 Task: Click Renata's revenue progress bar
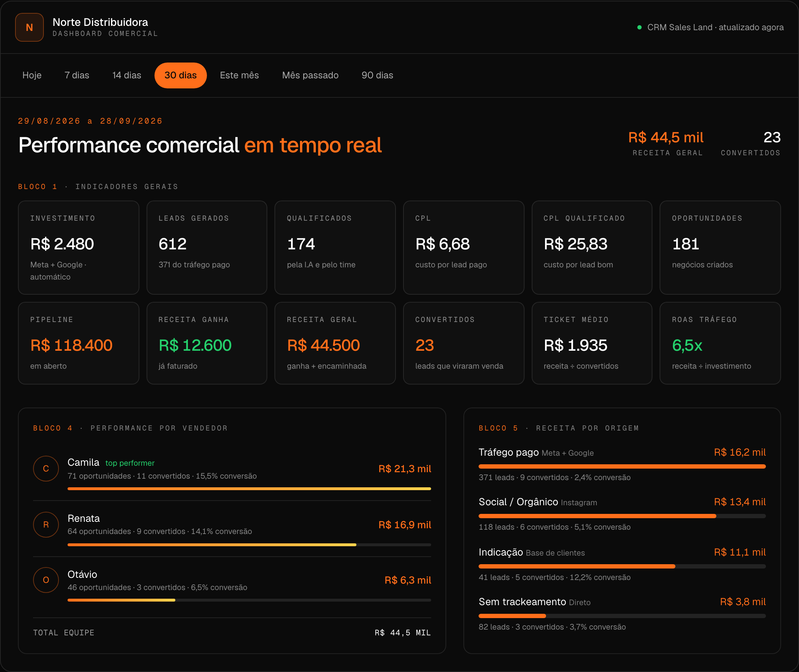click(249, 545)
